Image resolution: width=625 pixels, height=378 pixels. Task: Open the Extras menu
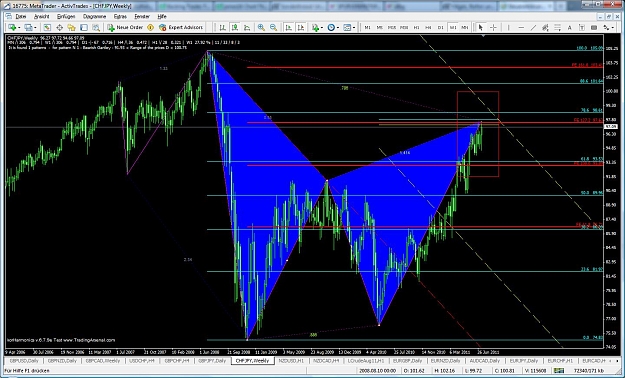click(x=120, y=16)
